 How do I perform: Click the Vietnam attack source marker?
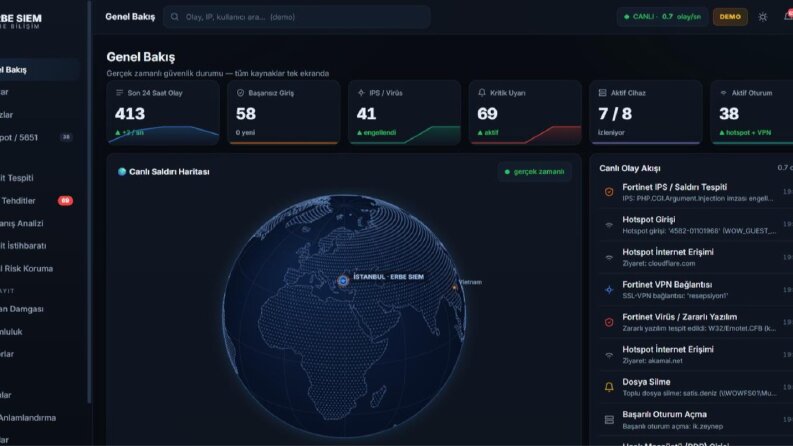(454, 287)
